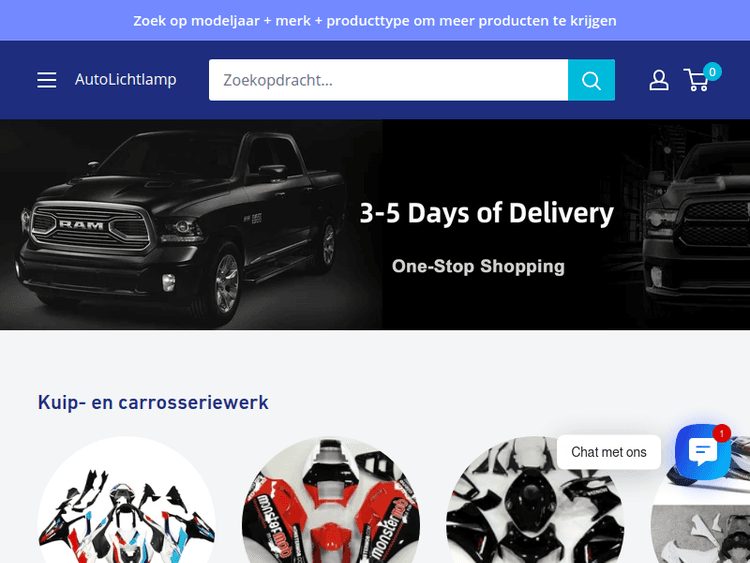Click the top announcement bar about modeljaar search

tap(375, 21)
